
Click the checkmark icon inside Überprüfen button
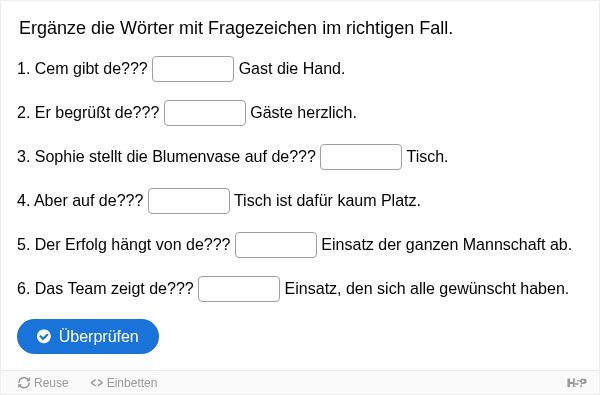click(44, 336)
